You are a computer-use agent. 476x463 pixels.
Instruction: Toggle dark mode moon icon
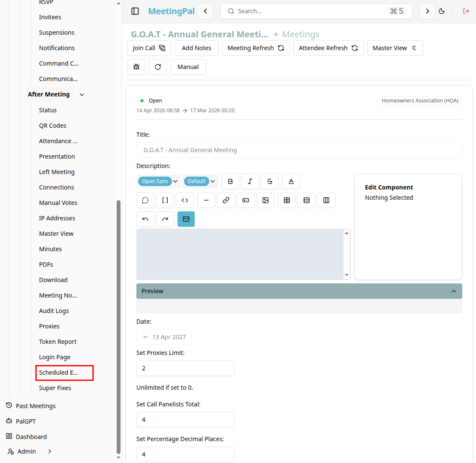(x=442, y=11)
